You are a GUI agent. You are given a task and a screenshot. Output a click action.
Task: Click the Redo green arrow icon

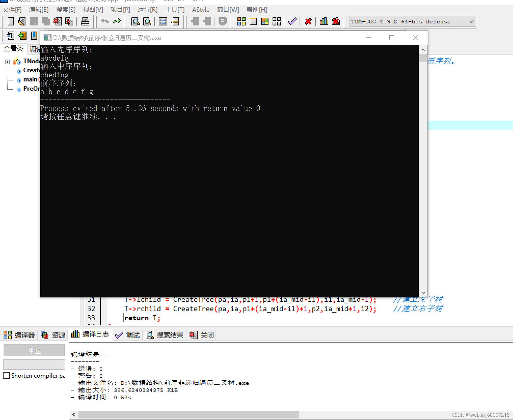click(x=117, y=21)
